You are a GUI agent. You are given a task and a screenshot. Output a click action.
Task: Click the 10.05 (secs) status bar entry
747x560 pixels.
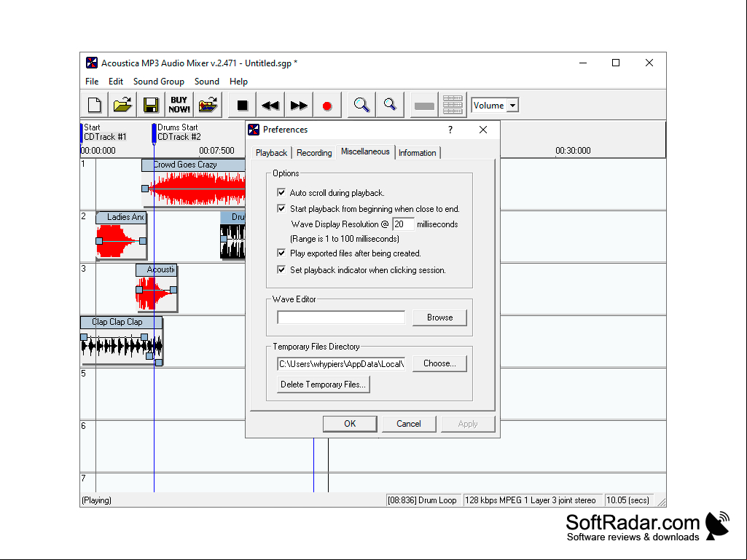pos(628,500)
